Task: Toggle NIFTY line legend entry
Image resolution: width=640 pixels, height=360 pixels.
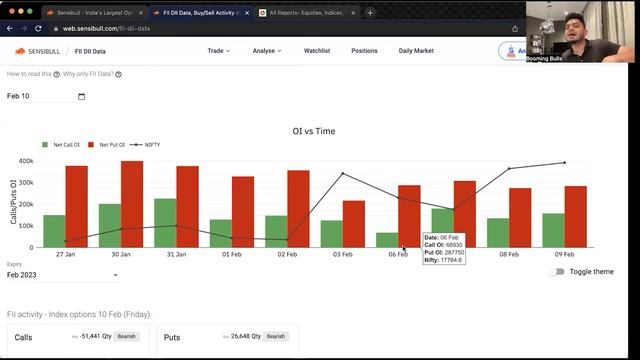Action: coord(145,145)
